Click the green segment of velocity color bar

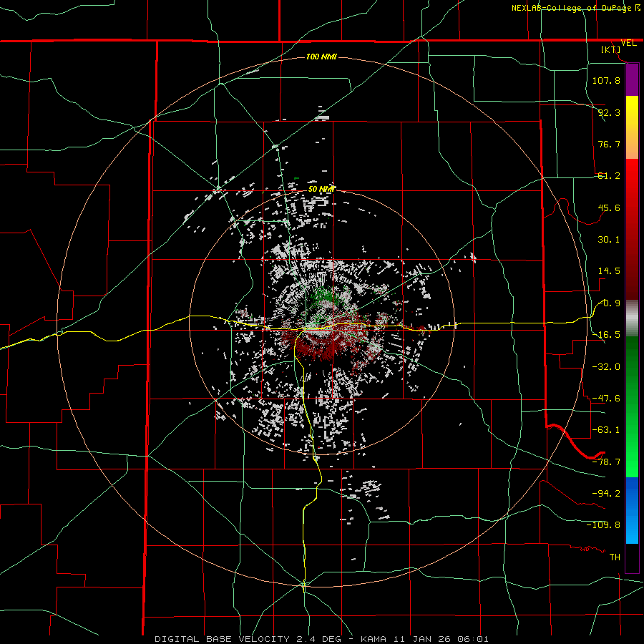click(x=632, y=406)
